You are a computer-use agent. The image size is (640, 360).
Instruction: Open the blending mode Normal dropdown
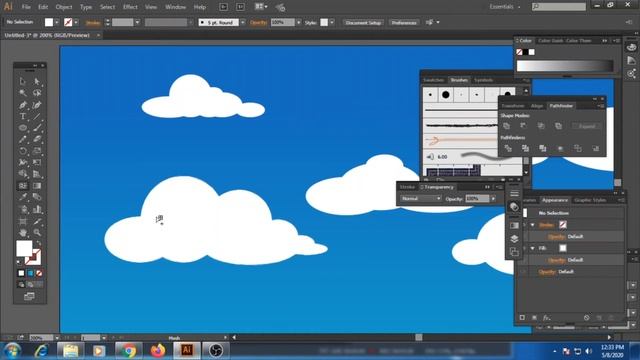(421, 199)
